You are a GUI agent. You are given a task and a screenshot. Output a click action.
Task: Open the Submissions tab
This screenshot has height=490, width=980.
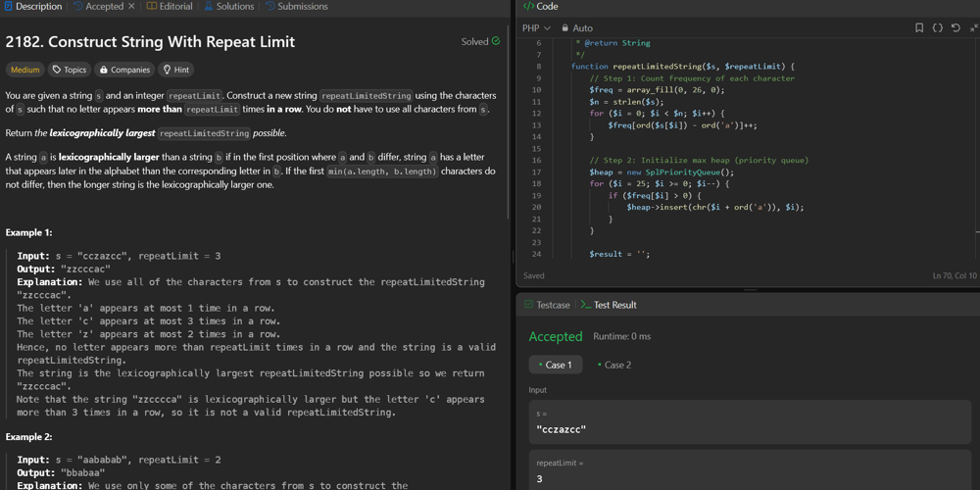pyautogui.click(x=297, y=6)
